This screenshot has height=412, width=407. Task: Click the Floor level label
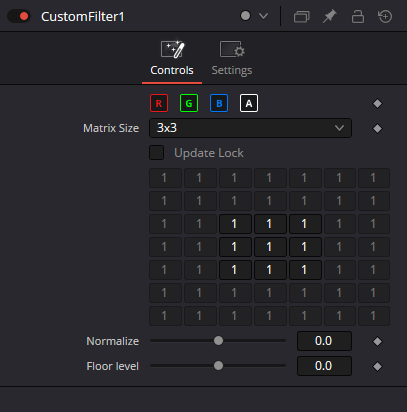click(113, 366)
